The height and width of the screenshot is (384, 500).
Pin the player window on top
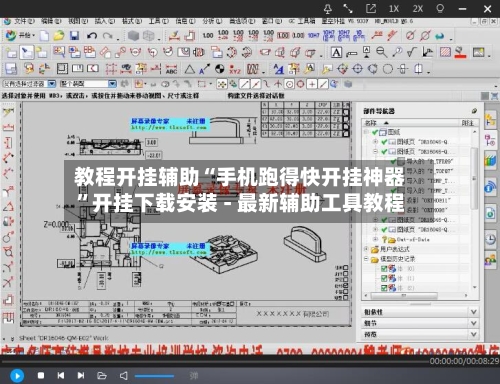328,9
